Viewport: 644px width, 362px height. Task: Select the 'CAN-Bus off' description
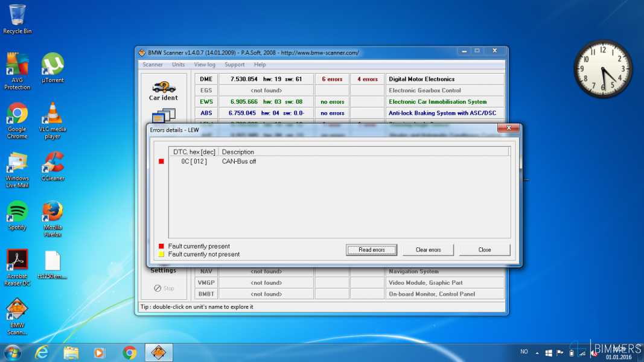point(239,161)
